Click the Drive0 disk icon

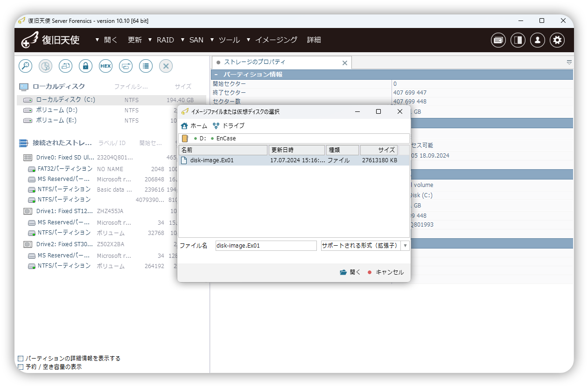click(28, 158)
